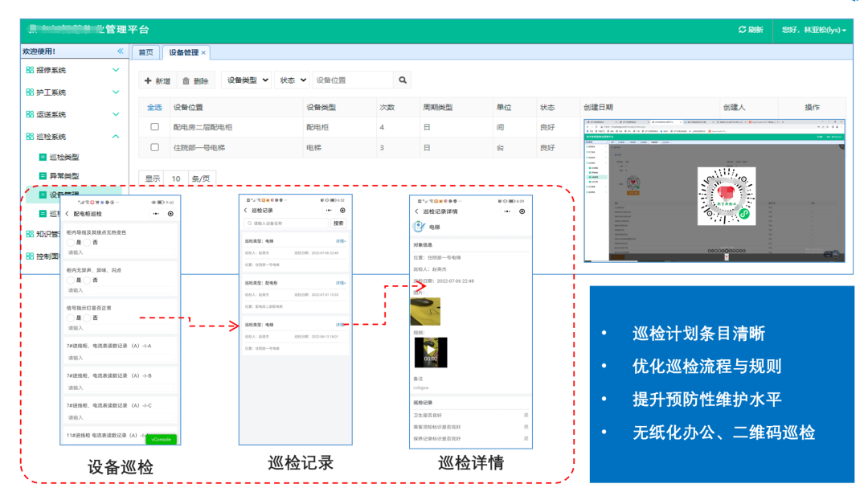
Task: Click the 设备位置 search field
Action: pyautogui.click(x=353, y=80)
